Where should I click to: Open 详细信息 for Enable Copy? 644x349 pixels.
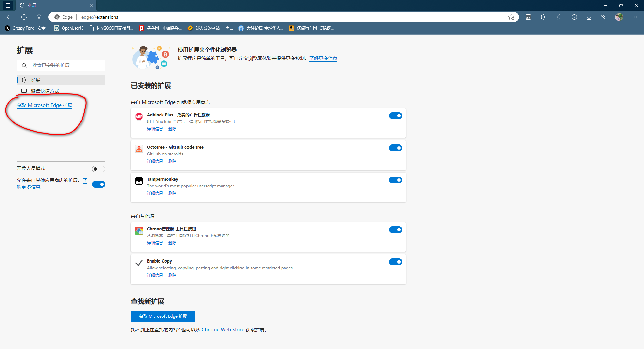pos(155,275)
